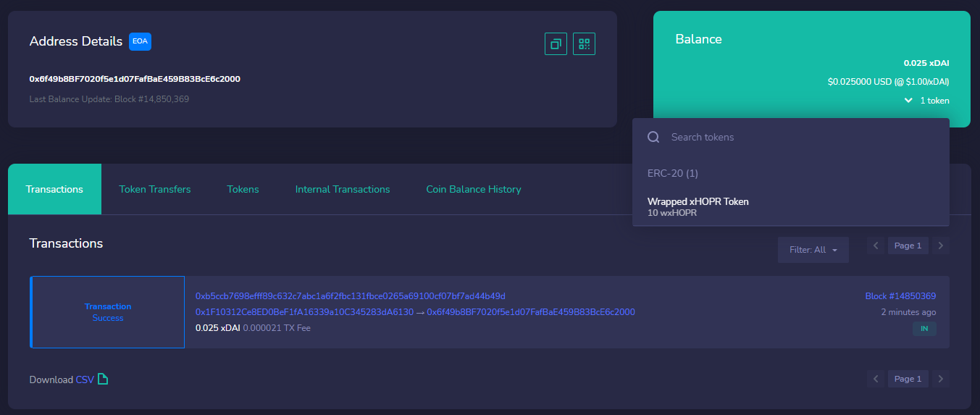Image resolution: width=980 pixels, height=415 pixels.
Task: Click the CSV file download icon
Action: click(x=103, y=379)
